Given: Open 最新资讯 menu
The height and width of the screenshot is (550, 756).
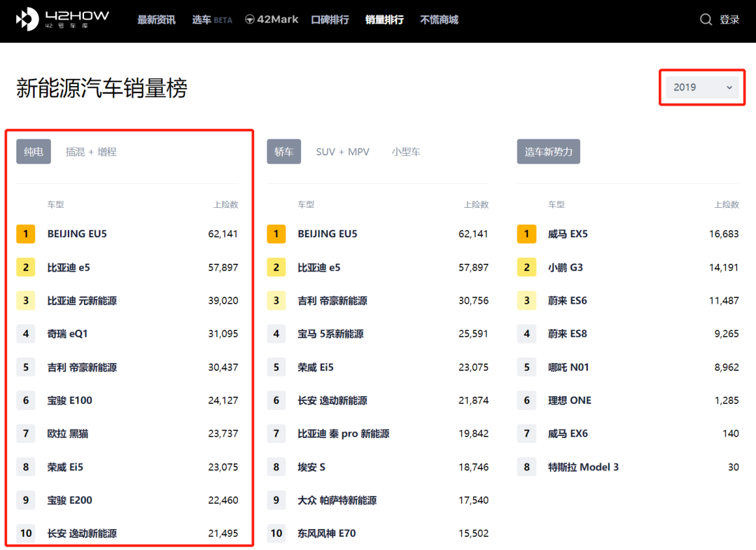Looking at the screenshot, I should point(156,20).
